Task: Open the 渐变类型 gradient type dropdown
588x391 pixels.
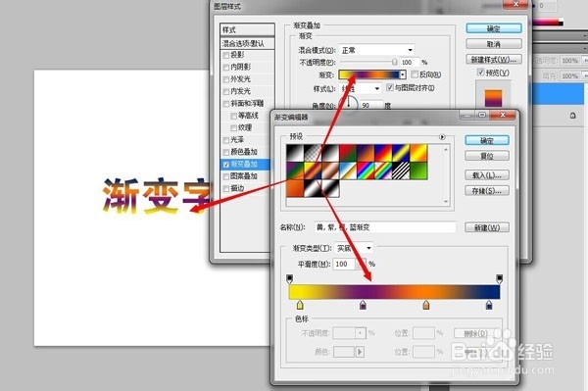Action: click(x=354, y=248)
